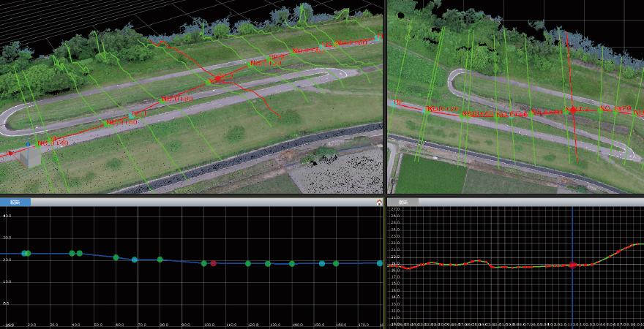Click the vertical splitter between the two 3D views
This screenshot has height=329, width=644.
click(x=385, y=95)
